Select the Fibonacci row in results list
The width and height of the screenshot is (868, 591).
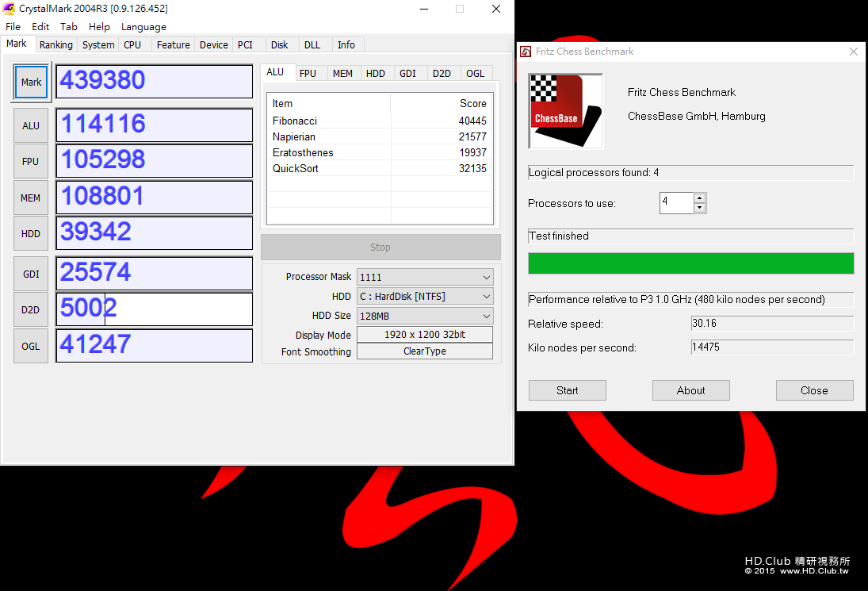coord(380,121)
